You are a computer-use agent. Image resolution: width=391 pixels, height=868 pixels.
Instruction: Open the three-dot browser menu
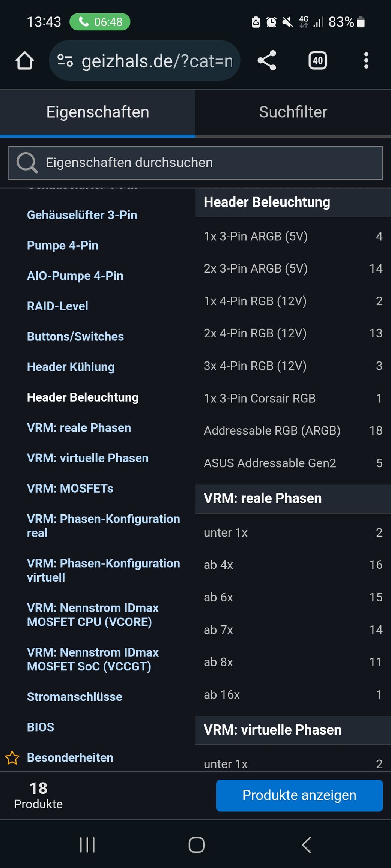366,60
